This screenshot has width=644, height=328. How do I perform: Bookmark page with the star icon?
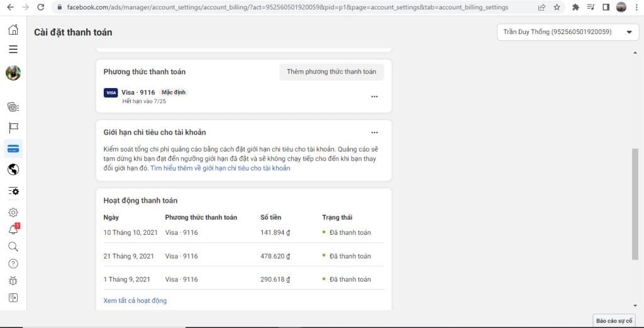pos(557,8)
